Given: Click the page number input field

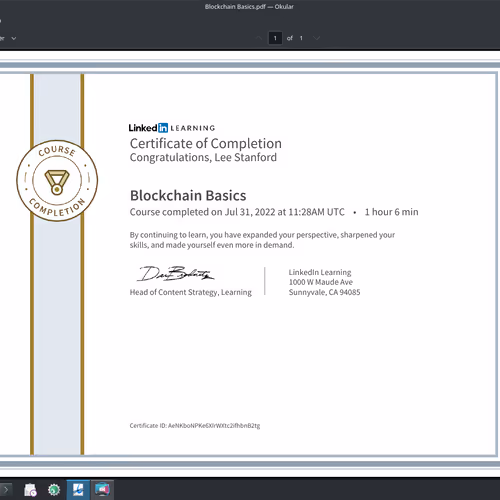Looking at the screenshot, I should [x=275, y=38].
